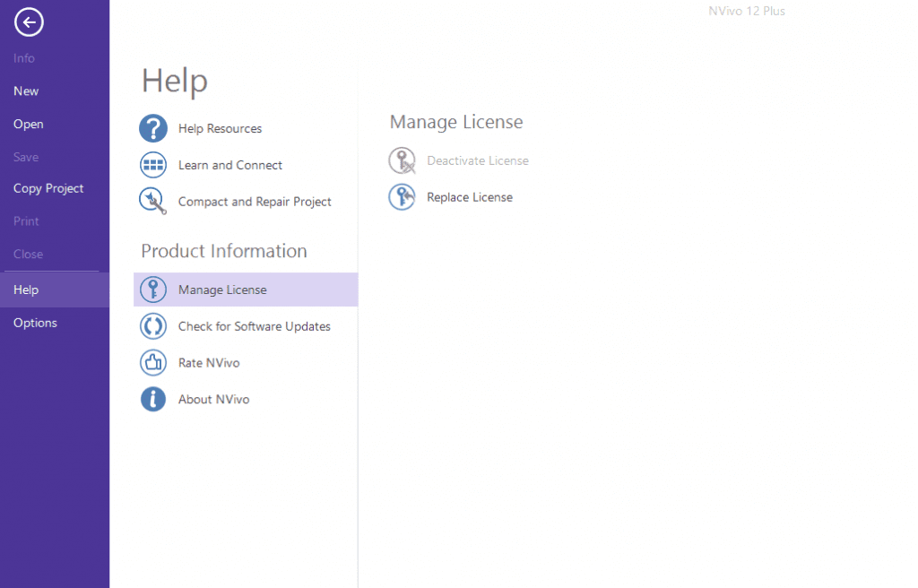Click the Rate NVivo thumbs-up icon

[153, 363]
